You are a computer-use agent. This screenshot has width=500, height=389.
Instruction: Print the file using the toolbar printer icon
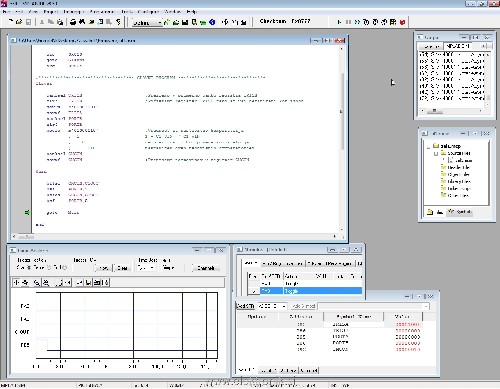73,22
